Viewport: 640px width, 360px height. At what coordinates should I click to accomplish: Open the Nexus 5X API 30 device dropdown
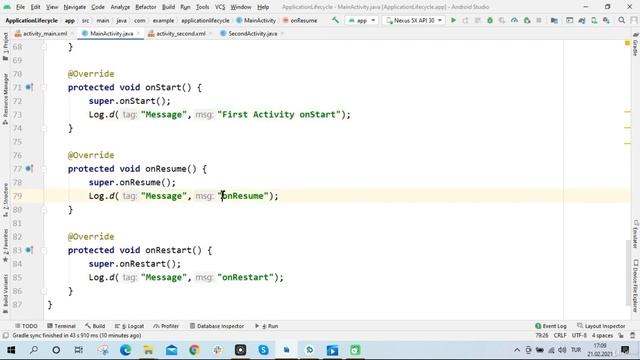(414, 20)
